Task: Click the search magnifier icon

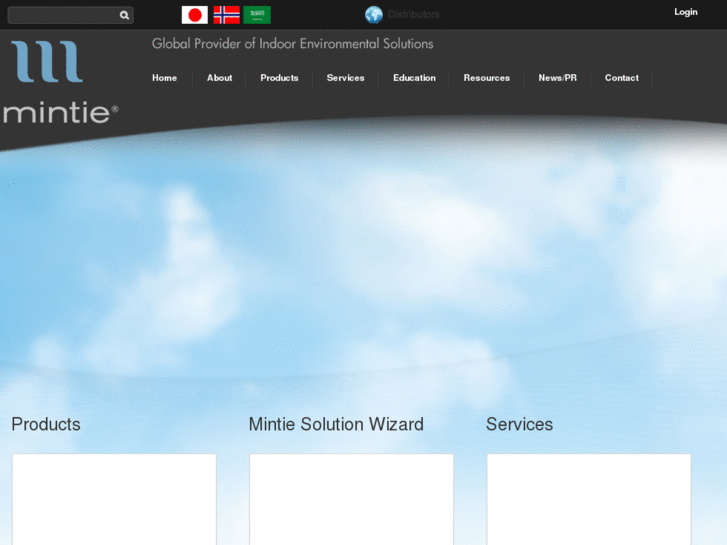Action: (124, 15)
